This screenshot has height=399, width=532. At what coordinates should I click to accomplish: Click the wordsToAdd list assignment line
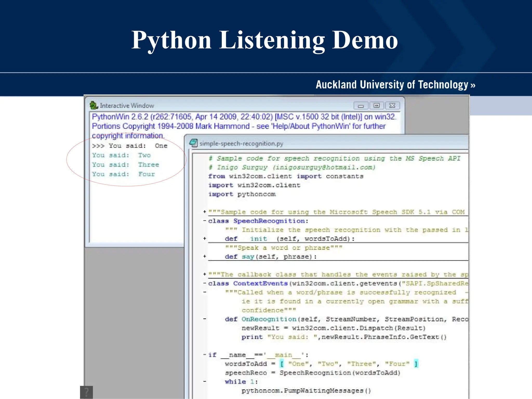pyautogui.click(x=322, y=364)
